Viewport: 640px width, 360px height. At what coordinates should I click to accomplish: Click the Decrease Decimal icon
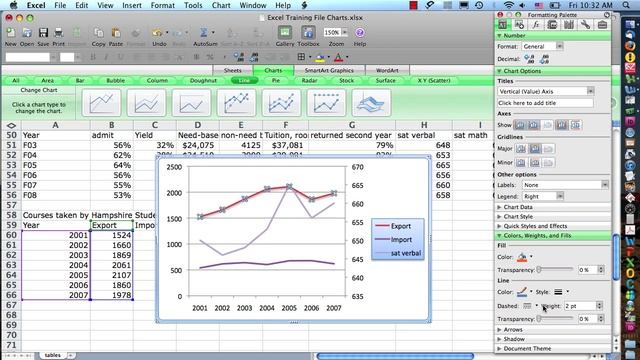tap(544, 59)
